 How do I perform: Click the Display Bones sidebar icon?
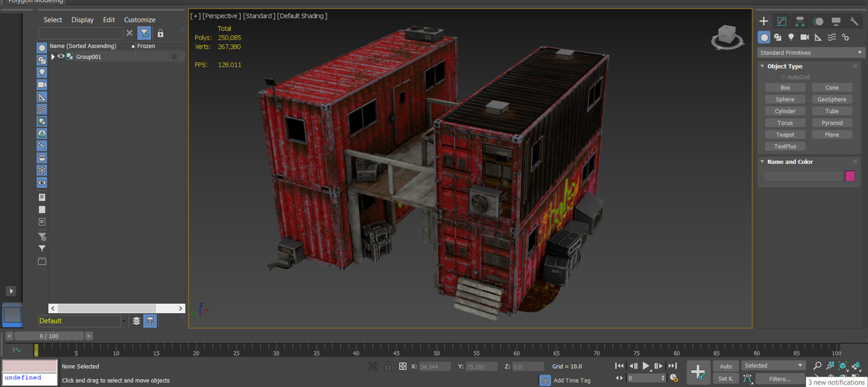[42, 146]
